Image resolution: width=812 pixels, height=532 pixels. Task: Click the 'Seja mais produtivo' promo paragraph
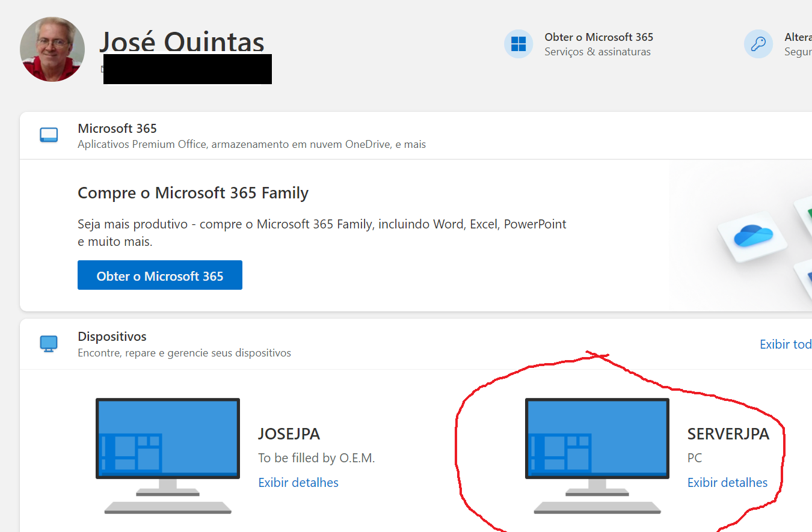click(322, 233)
